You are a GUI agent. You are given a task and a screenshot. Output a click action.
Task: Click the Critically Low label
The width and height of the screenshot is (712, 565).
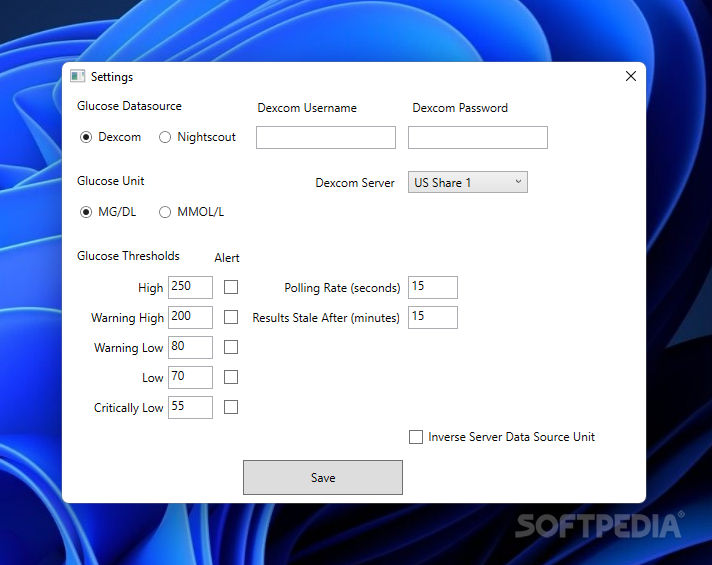tap(129, 408)
